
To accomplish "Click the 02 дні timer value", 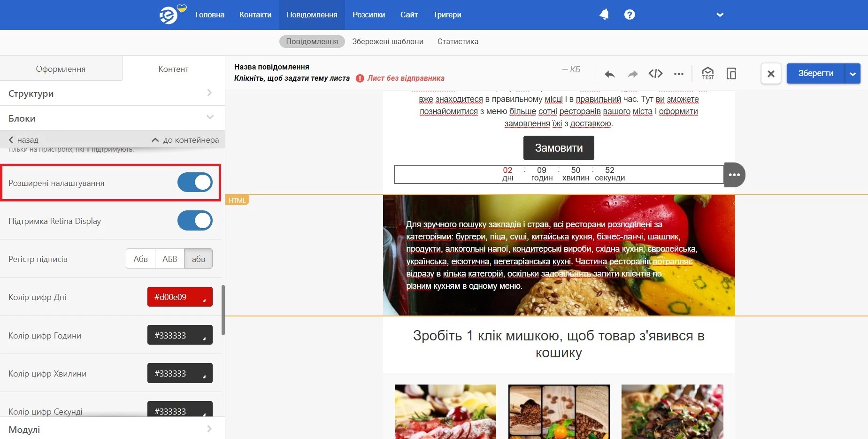I will point(507,174).
